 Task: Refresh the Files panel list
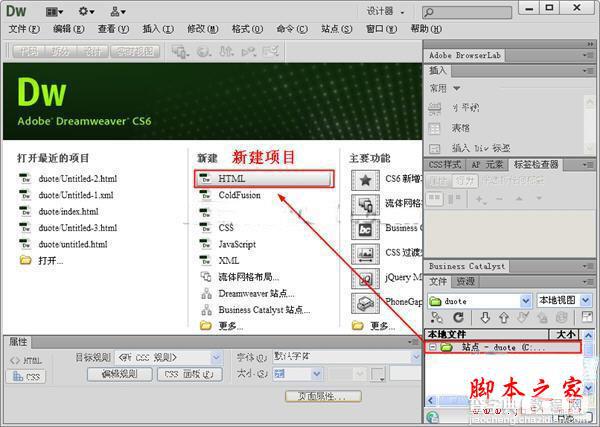pyautogui.click(x=458, y=317)
